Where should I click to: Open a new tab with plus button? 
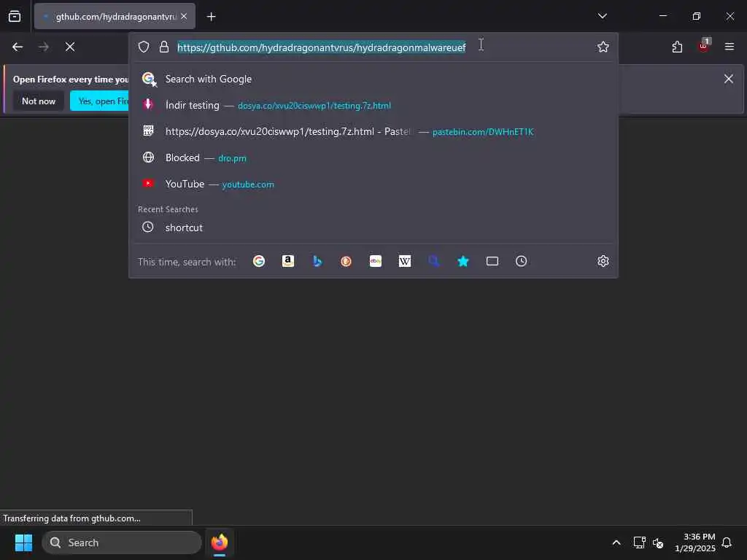pos(211,17)
